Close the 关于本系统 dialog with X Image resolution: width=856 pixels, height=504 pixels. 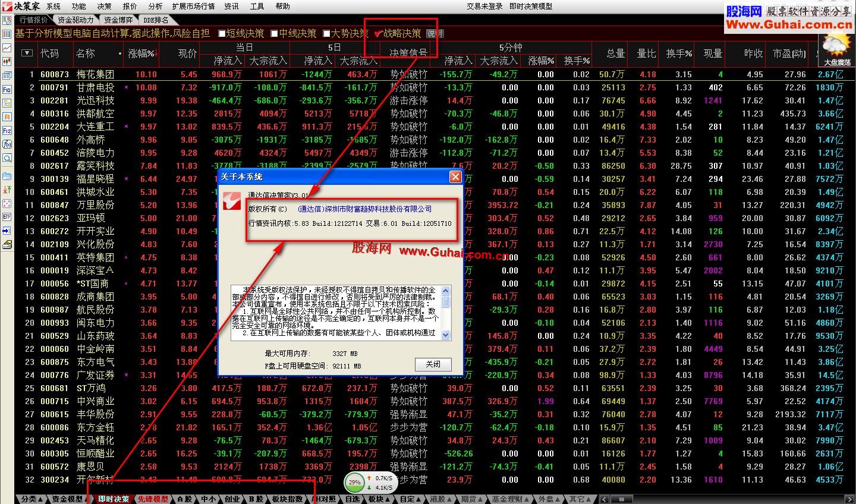tap(455, 177)
